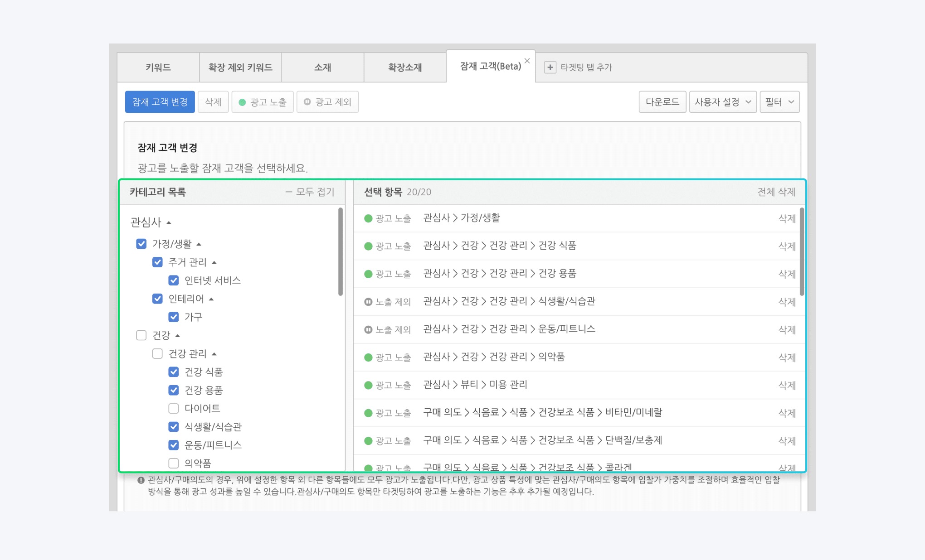Check the 건강 category checkbox
925x560 pixels.
click(x=141, y=335)
